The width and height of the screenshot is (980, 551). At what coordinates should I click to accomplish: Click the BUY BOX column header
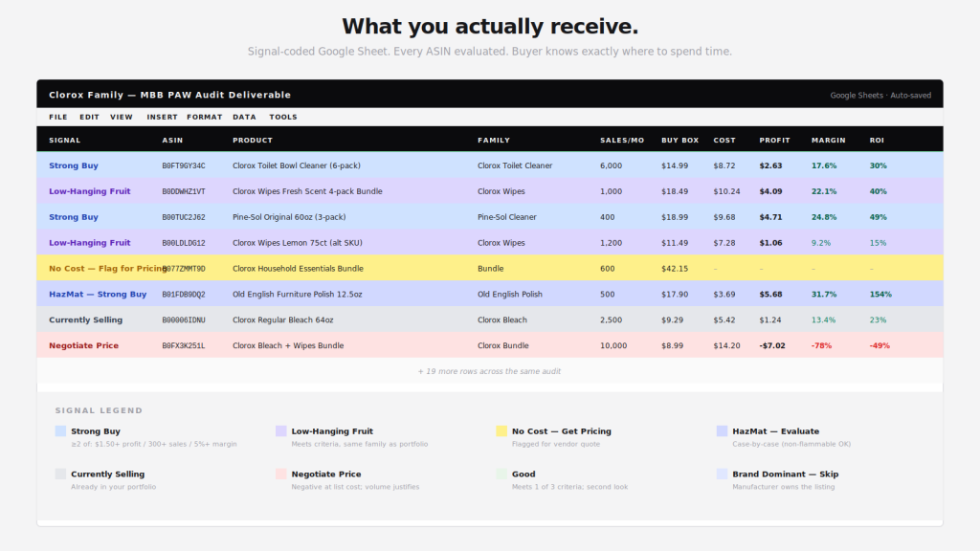pyautogui.click(x=680, y=140)
